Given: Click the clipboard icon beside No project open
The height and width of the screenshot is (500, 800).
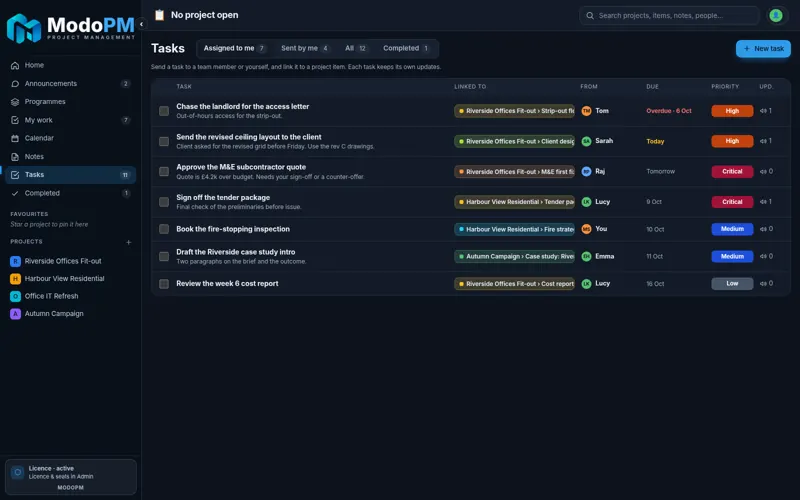Looking at the screenshot, I should pos(160,15).
